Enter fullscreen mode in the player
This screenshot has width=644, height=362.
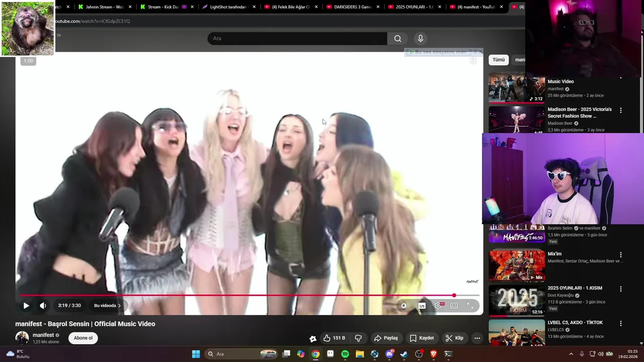[x=470, y=305]
